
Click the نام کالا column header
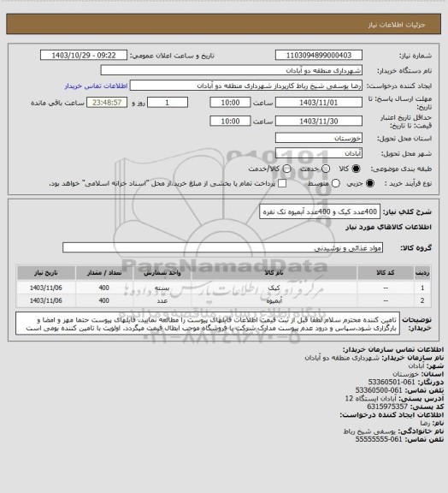pyautogui.click(x=274, y=272)
